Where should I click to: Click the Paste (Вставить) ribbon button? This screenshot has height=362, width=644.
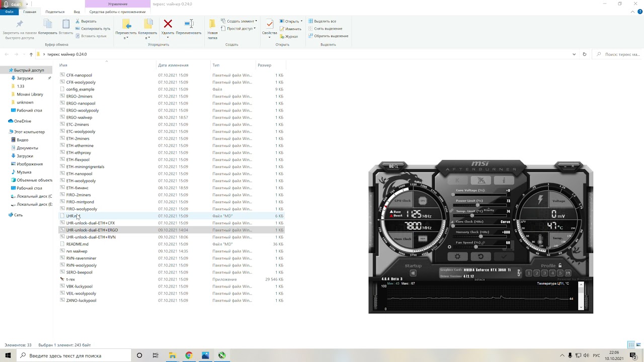(66, 27)
